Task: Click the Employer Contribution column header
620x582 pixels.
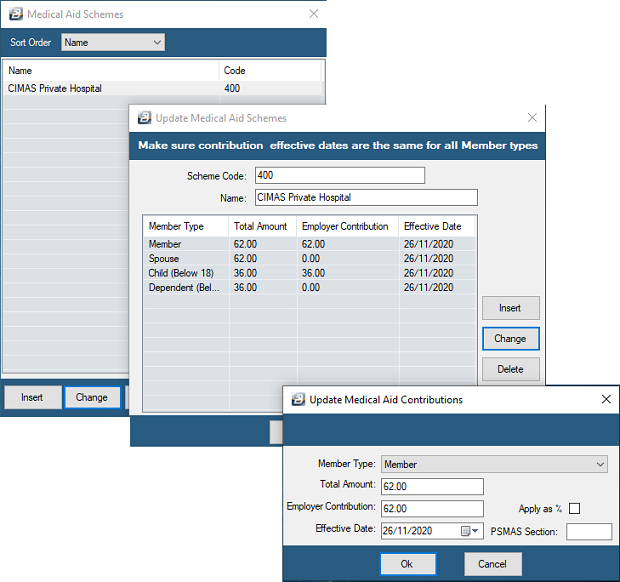Action: [348, 227]
